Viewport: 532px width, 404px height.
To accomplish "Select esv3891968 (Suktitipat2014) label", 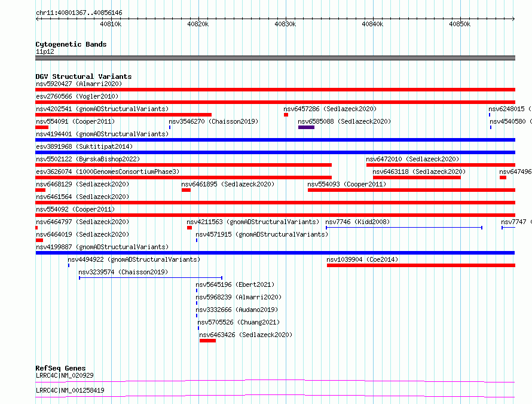I will coord(84,146).
